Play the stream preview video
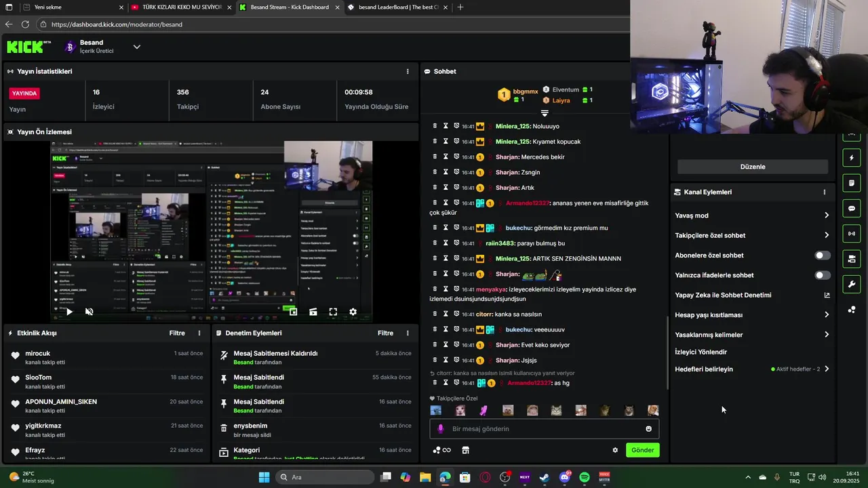 [69, 312]
